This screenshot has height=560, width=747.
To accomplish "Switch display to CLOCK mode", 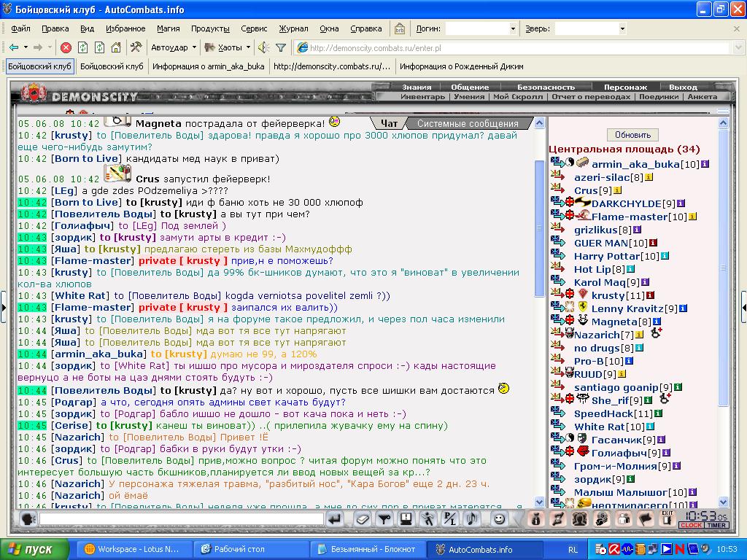I will [692, 525].
